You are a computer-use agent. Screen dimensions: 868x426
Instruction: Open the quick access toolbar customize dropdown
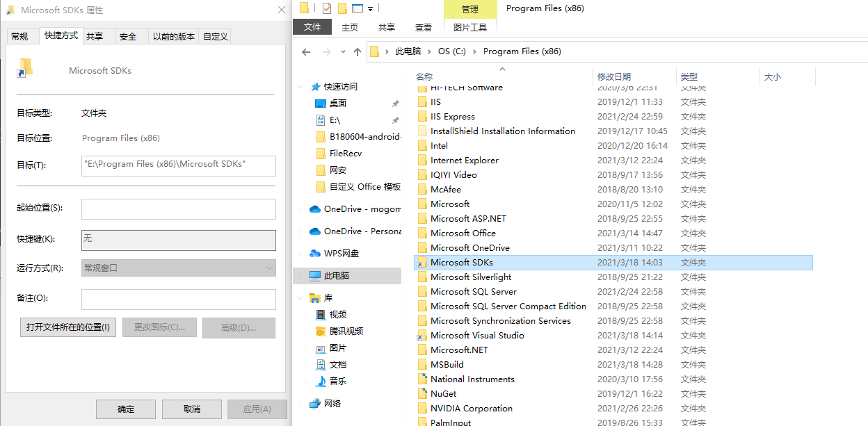371,8
